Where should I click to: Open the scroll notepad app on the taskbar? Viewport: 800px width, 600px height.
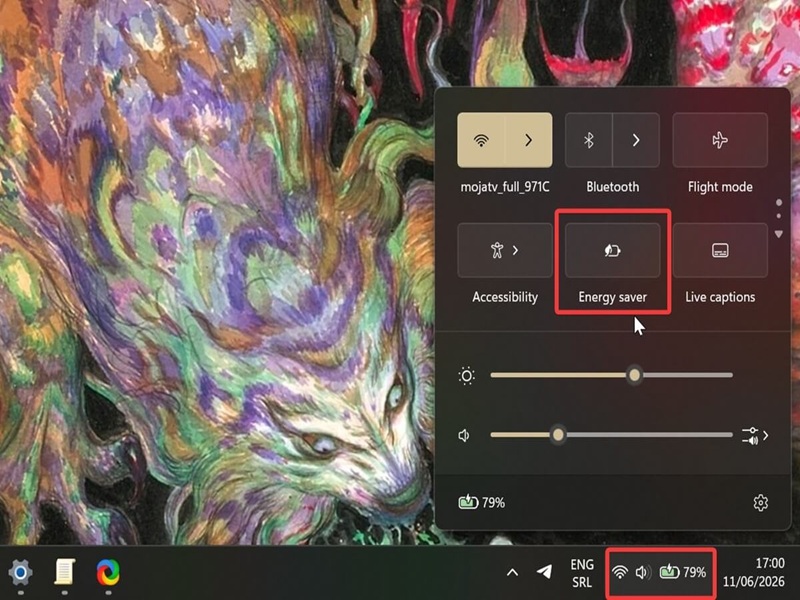coord(64,572)
